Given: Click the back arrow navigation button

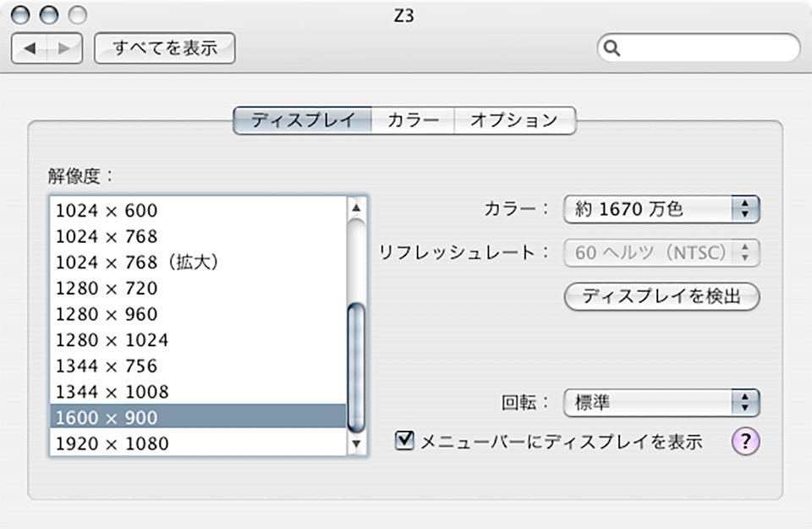Looking at the screenshot, I should (30, 48).
